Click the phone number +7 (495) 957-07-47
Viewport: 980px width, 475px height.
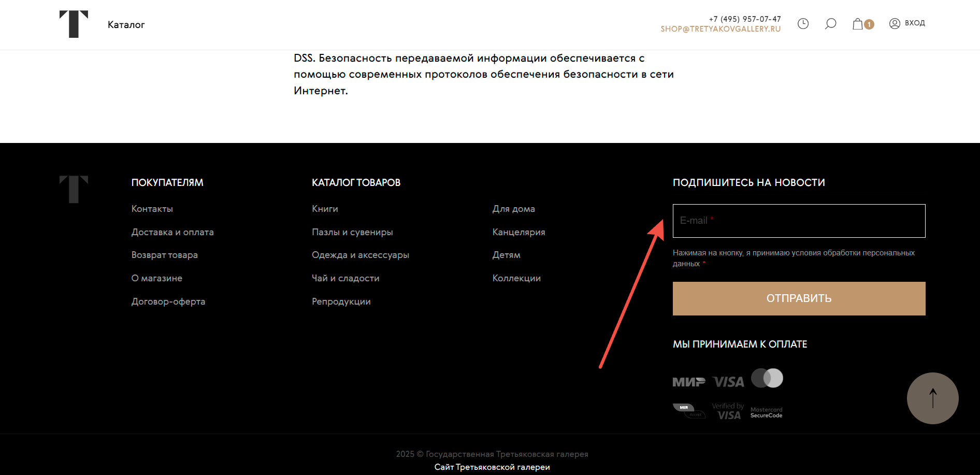[745, 19]
